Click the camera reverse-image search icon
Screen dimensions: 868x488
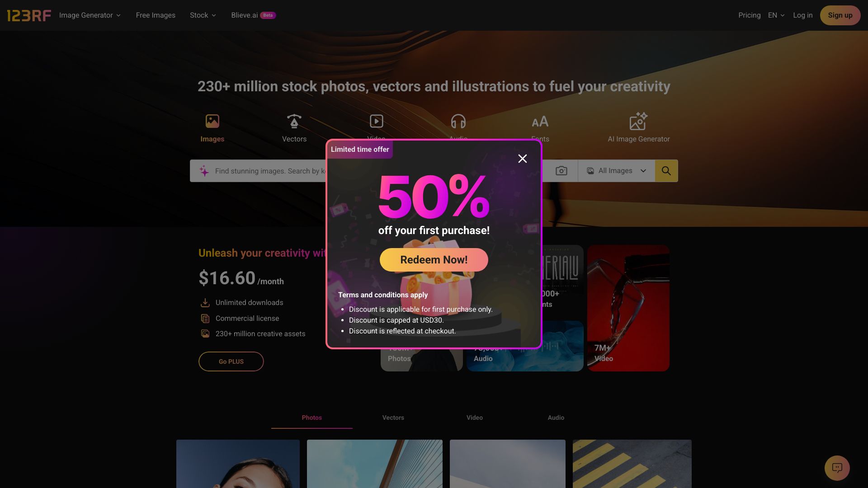pyautogui.click(x=561, y=171)
